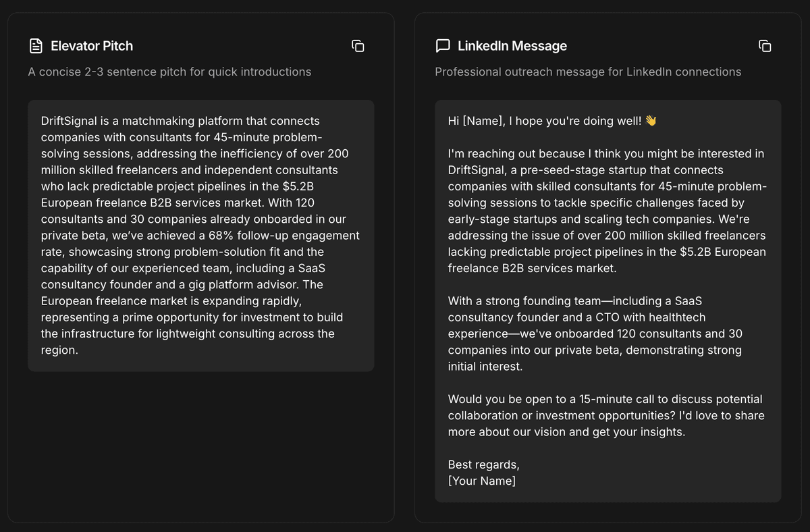Click the DriftSignal mention in the elevator pitch
This screenshot has height=532, width=810.
point(68,121)
